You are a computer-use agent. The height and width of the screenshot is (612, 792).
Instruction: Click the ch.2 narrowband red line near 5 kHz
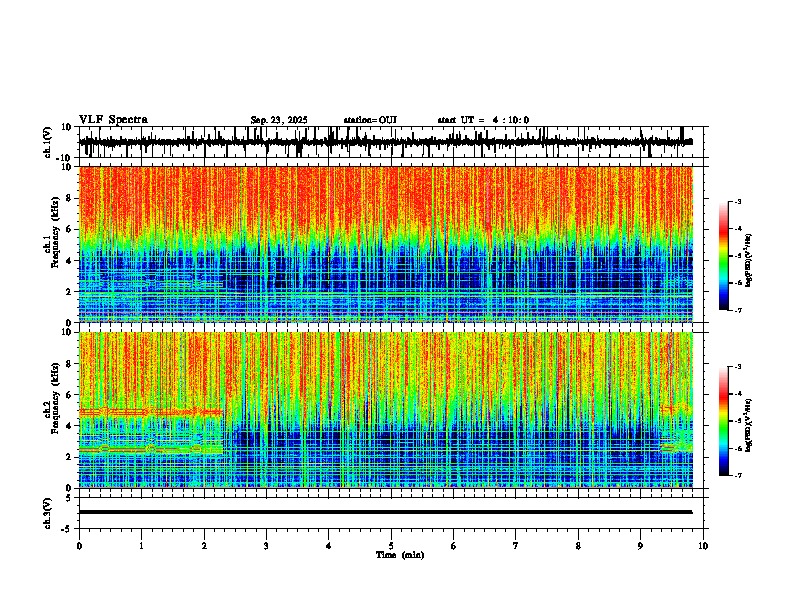(151, 413)
